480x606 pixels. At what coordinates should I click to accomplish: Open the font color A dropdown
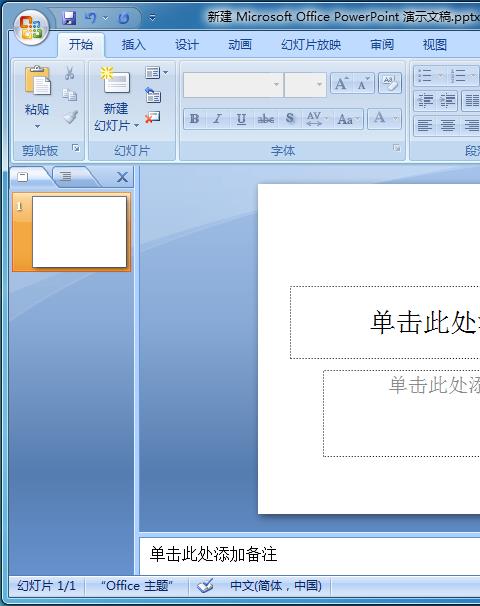pyautogui.click(x=385, y=119)
